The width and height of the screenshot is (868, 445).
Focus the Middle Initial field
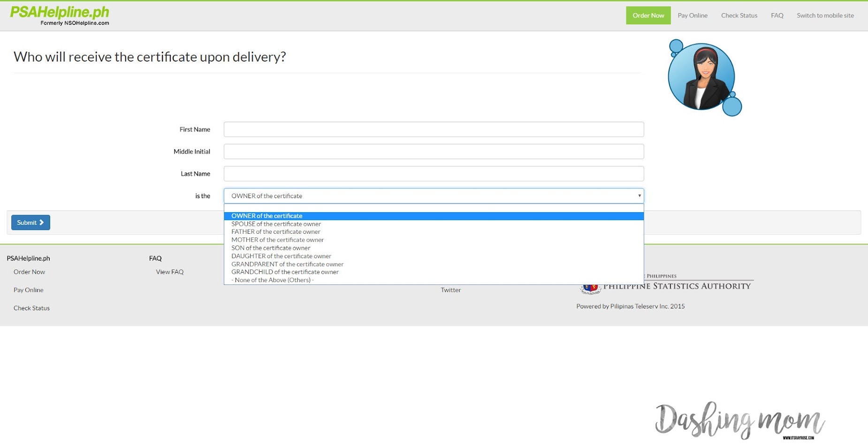pyautogui.click(x=434, y=152)
